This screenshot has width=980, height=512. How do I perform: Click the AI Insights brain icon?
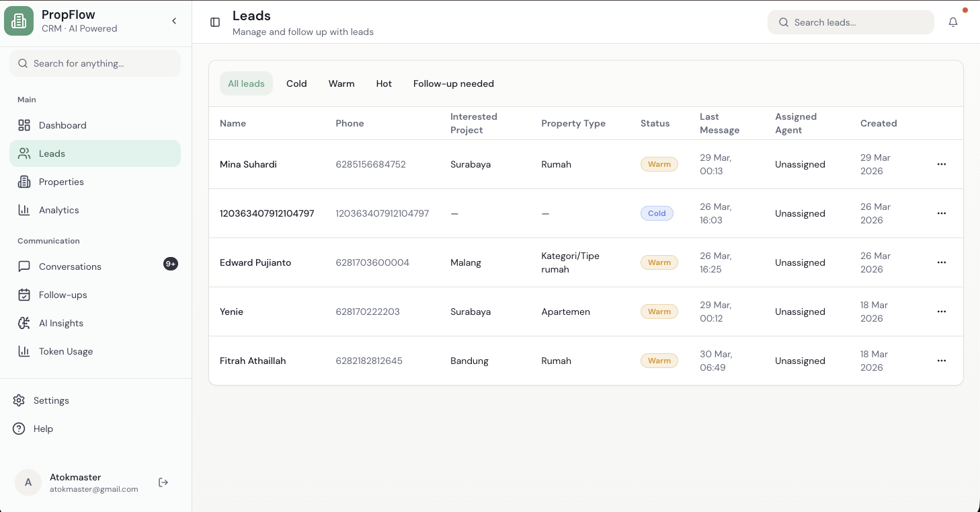tap(24, 323)
